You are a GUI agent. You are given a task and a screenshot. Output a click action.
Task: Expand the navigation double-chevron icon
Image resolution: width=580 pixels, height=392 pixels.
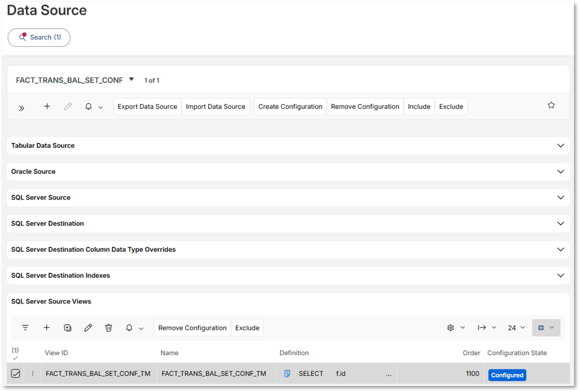click(21, 108)
